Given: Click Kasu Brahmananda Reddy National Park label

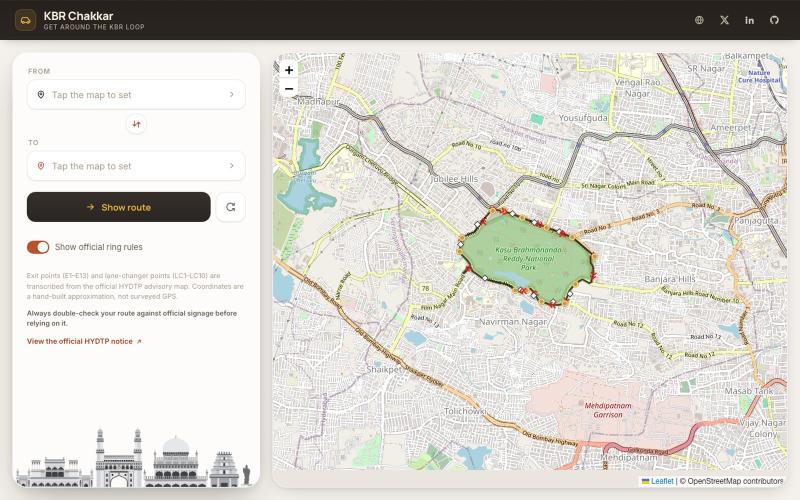Looking at the screenshot, I should tap(528, 259).
